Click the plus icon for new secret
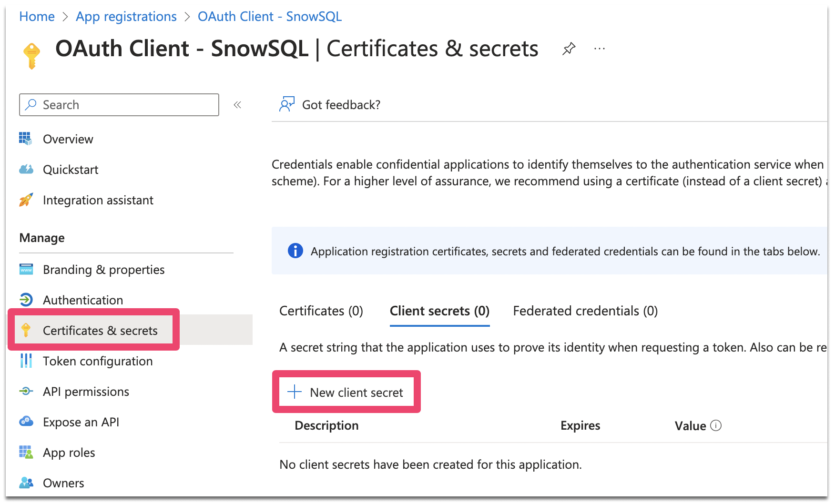Image resolution: width=835 pixels, height=504 pixels. (x=295, y=392)
